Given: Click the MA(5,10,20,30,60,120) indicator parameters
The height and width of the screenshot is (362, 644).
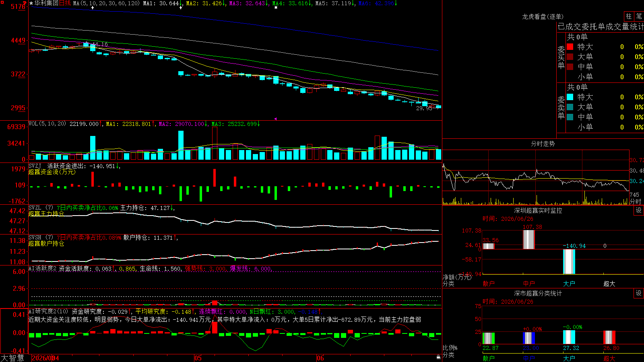Looking at the screenshot, I should 106,3.
